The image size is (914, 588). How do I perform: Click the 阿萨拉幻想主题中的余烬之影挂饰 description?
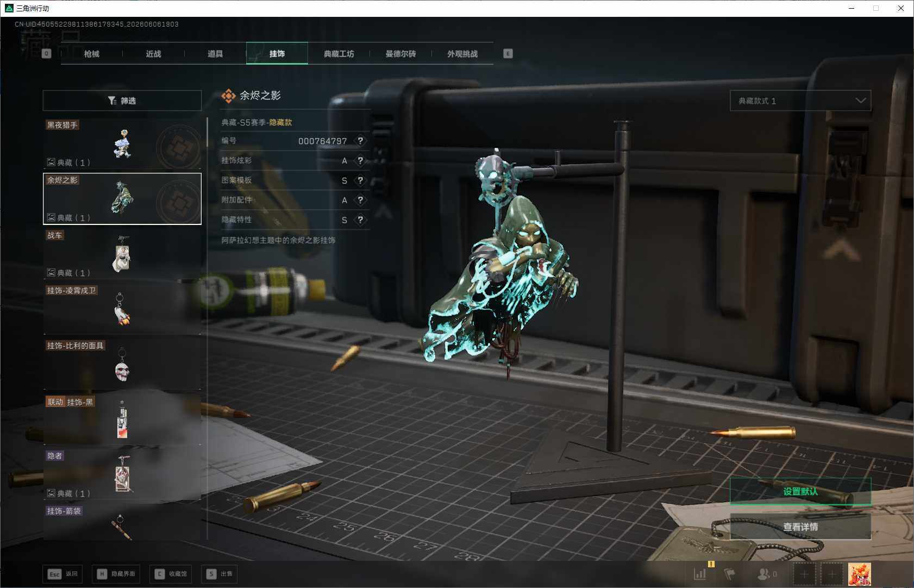278,240
